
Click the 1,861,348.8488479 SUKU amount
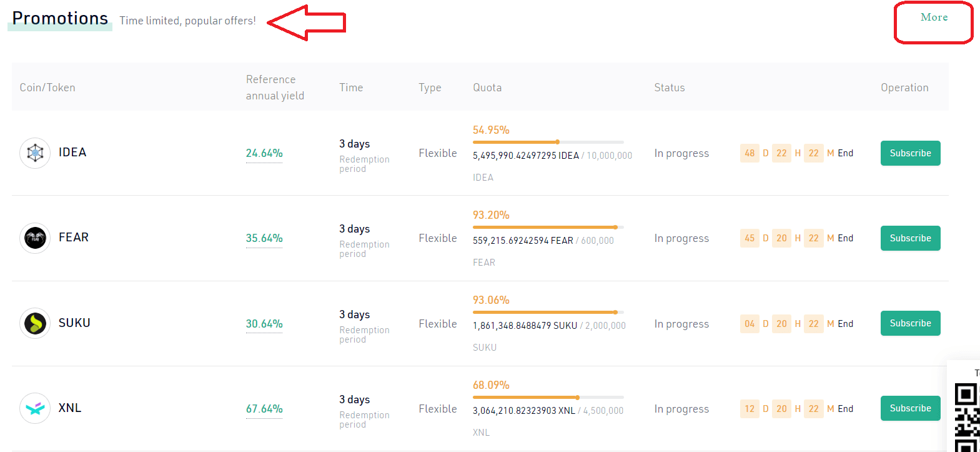coord(525,326)
